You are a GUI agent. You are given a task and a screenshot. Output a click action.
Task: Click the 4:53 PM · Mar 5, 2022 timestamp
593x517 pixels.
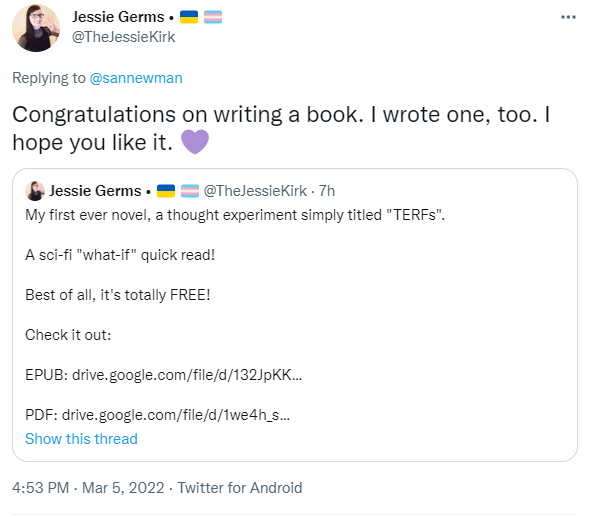88,488
